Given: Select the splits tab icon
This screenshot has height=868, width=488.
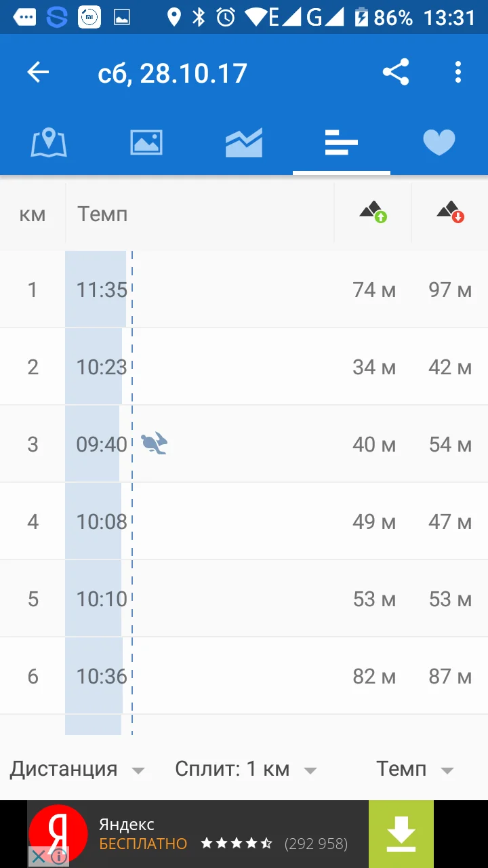Looking at the screenshot, I should (341, 143).
